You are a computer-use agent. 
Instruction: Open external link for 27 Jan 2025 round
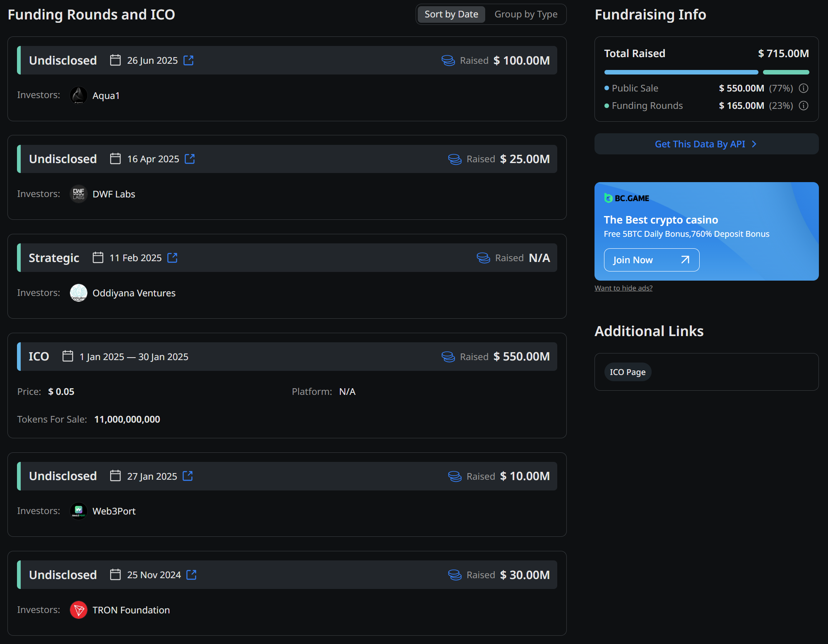188,476
